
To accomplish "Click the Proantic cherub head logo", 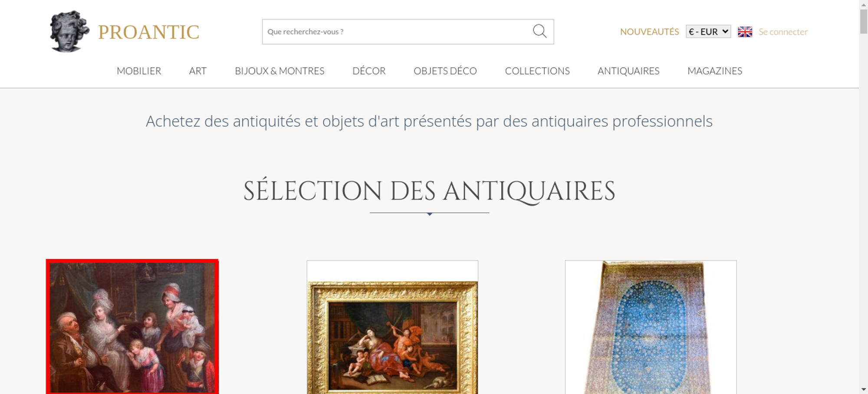I will 69,31.
